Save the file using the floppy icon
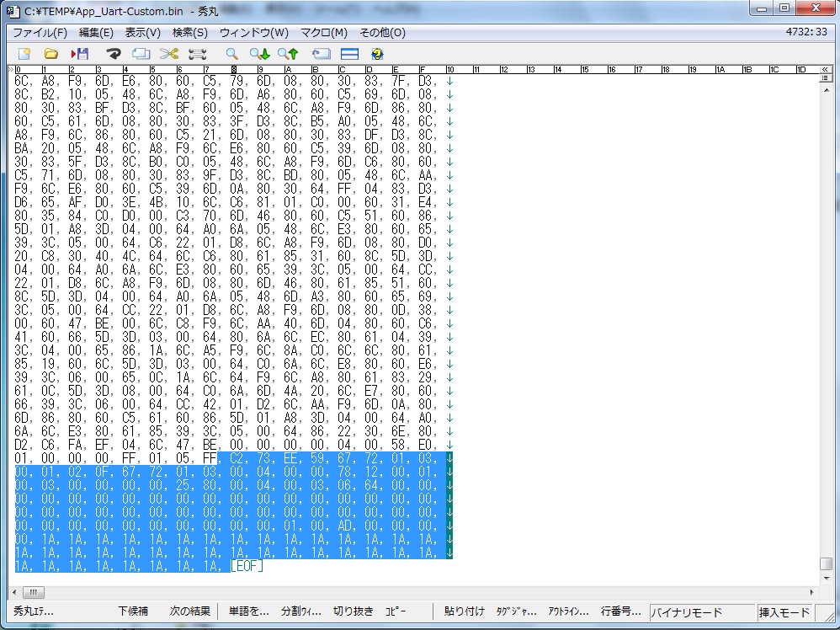 pos(80,54)
